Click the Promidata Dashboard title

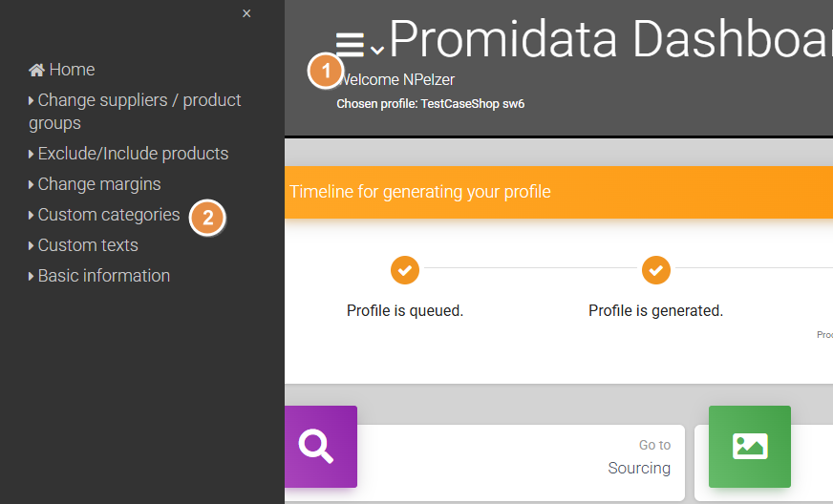click(x=611, y=40)
